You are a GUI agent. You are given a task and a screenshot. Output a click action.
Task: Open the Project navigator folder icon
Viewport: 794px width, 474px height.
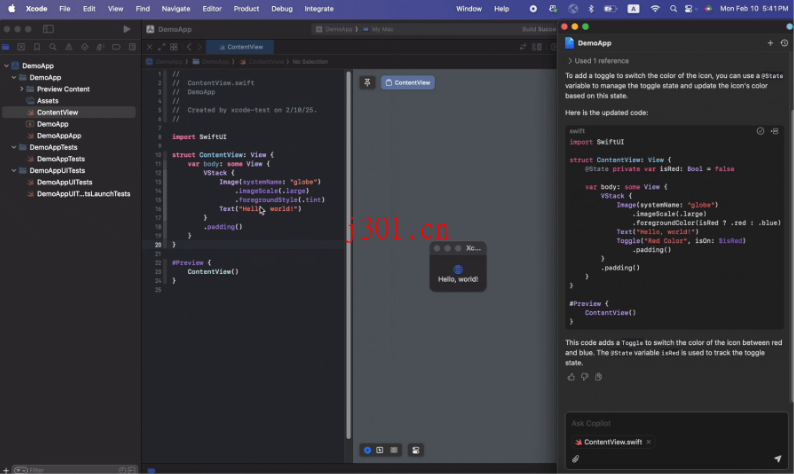pyautogui.click(x=6, y=47)
